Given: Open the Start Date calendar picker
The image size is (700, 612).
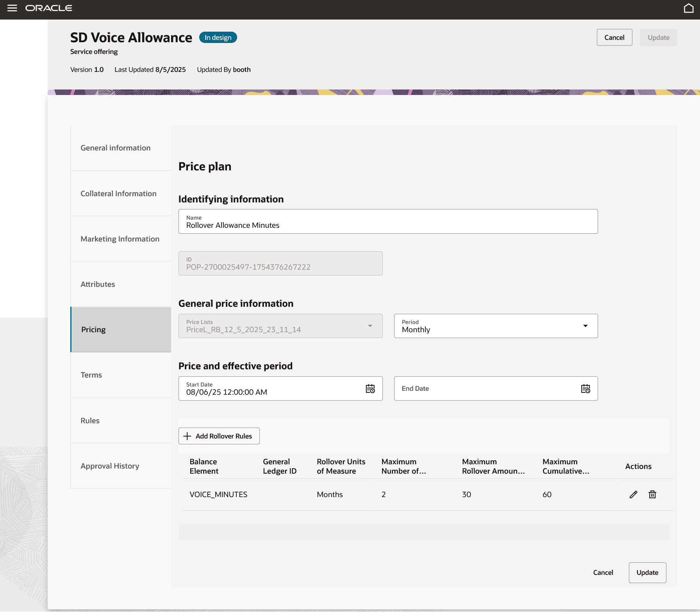Looking at the screenshot, I should point(370,388).
